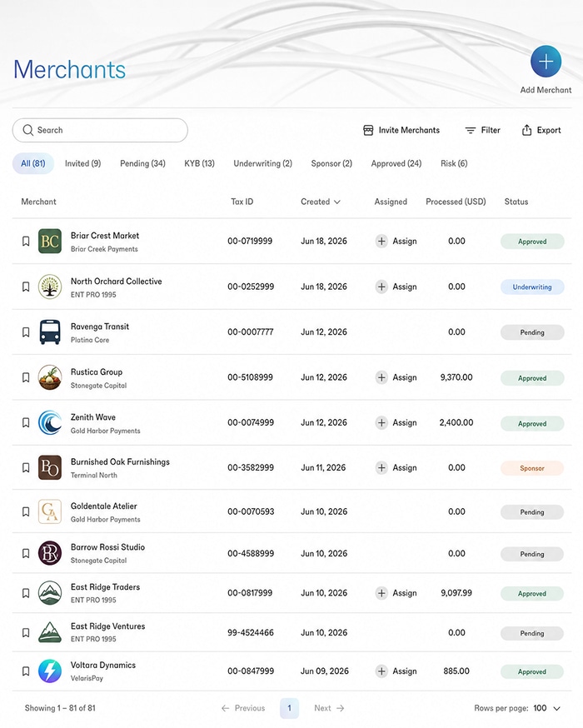Switch to Sponsor (2) tab
Image resolution: width=583 pixels, height=728 pixels.
pos(331,163)
